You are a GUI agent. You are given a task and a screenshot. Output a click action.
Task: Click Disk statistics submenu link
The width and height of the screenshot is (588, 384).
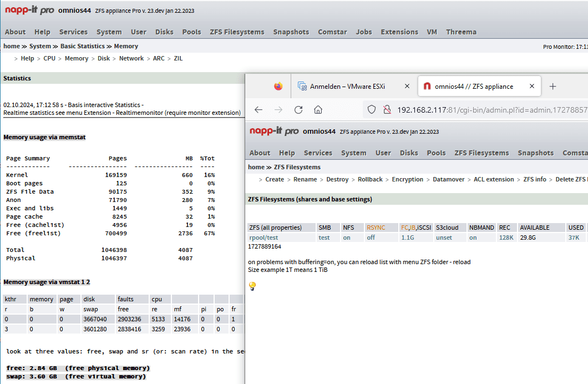(104, 58)
